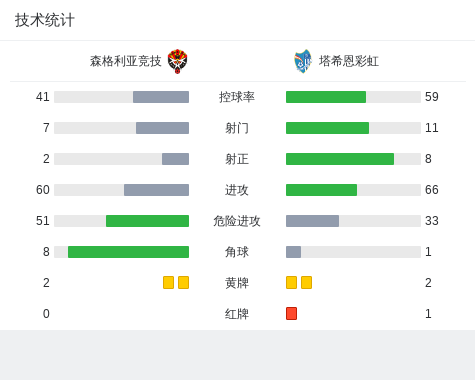Click the gray possession bar showing 41
Viewport: 475px width, 380px height.
coord(161,97)
